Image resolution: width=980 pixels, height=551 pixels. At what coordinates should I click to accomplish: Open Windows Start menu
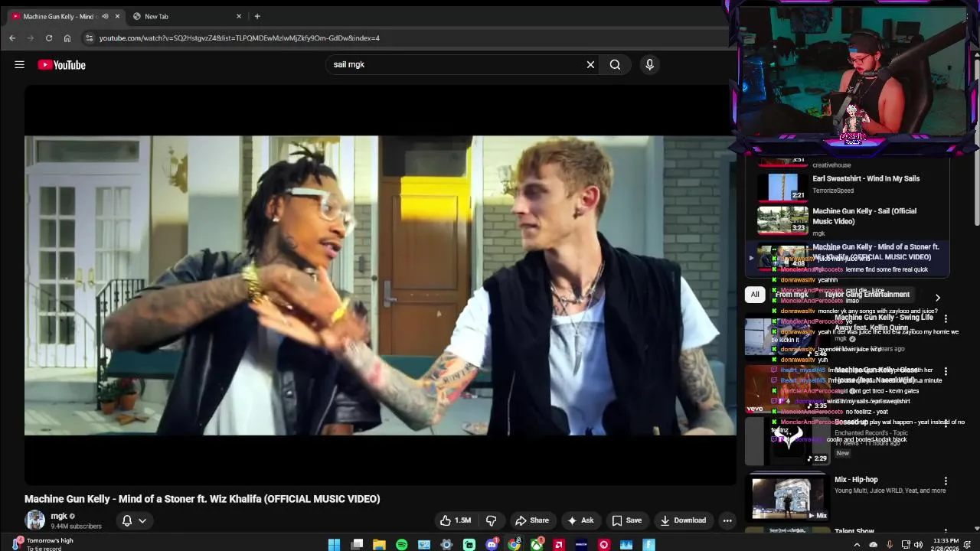click(x=334, y=545)
